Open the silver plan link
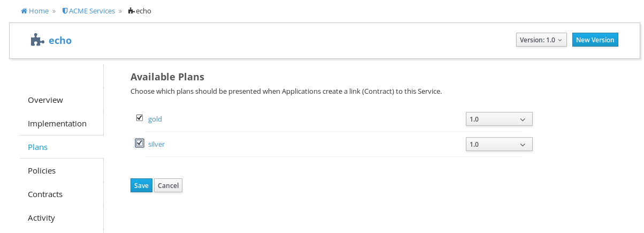This screenshot has height=233, width=644. (156, 144)
